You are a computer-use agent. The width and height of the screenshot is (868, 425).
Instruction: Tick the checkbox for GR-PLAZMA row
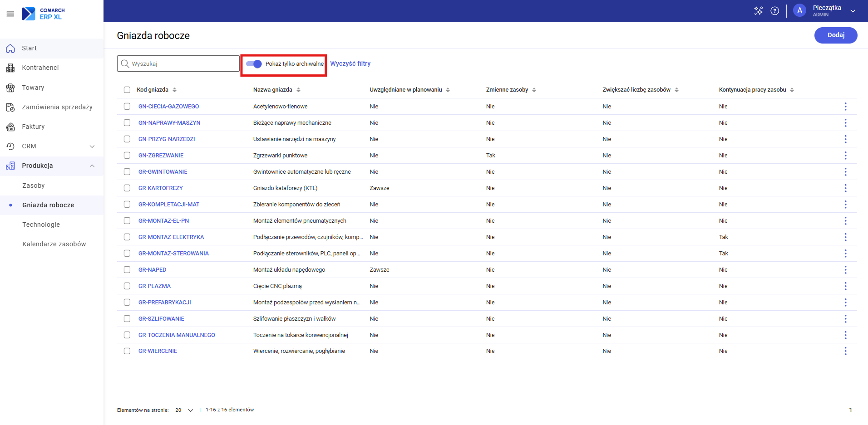(x=127, y=286)
